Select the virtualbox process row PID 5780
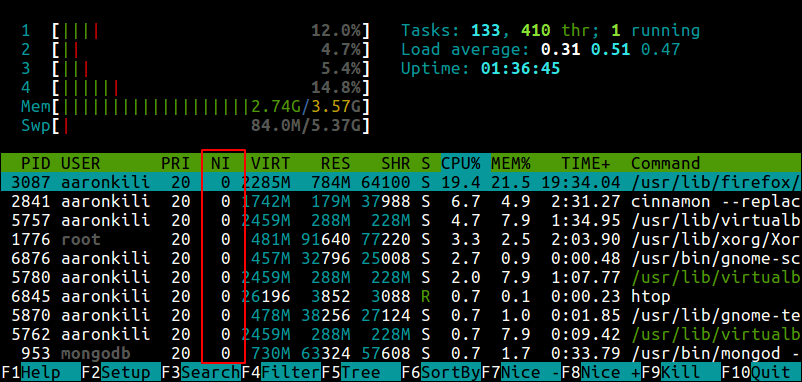The width and height of the screenshot is (802, 382). click(x=401, y=278)
